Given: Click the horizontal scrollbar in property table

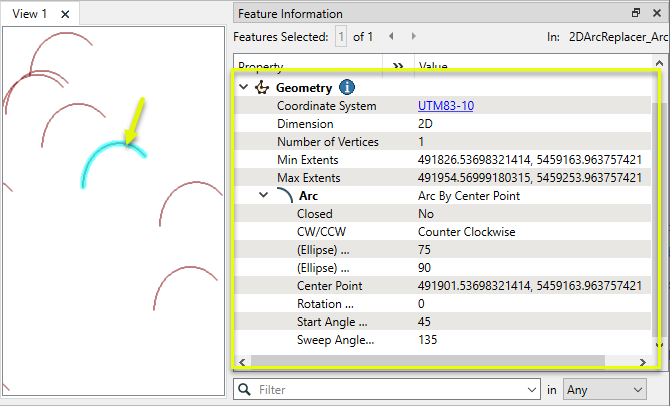Looking at the screenshot, I should point(425,360).
